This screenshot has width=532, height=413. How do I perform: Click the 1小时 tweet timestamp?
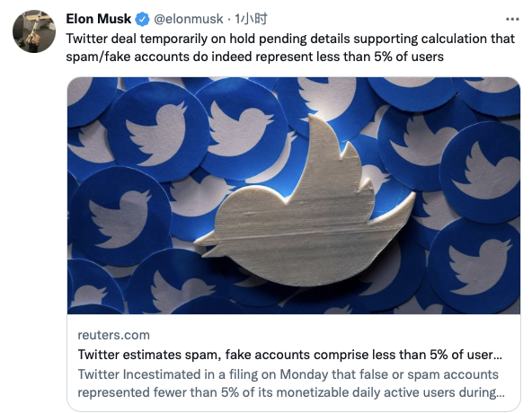(251, 19)
